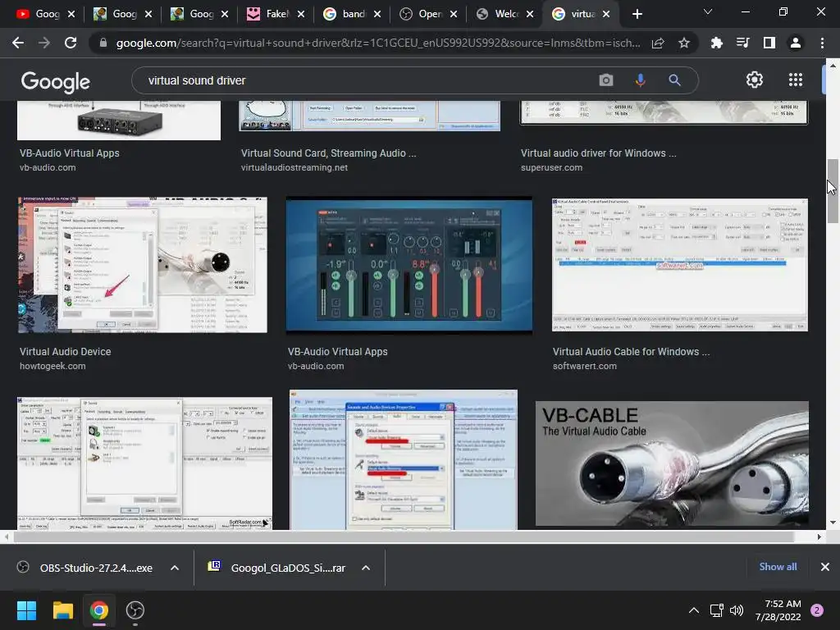Close the downloads bar
840x630 pixels.
825,567
